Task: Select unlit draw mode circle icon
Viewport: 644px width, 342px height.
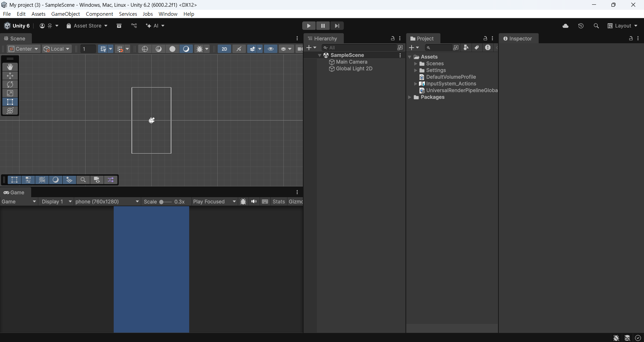Action: pos(172,49)
